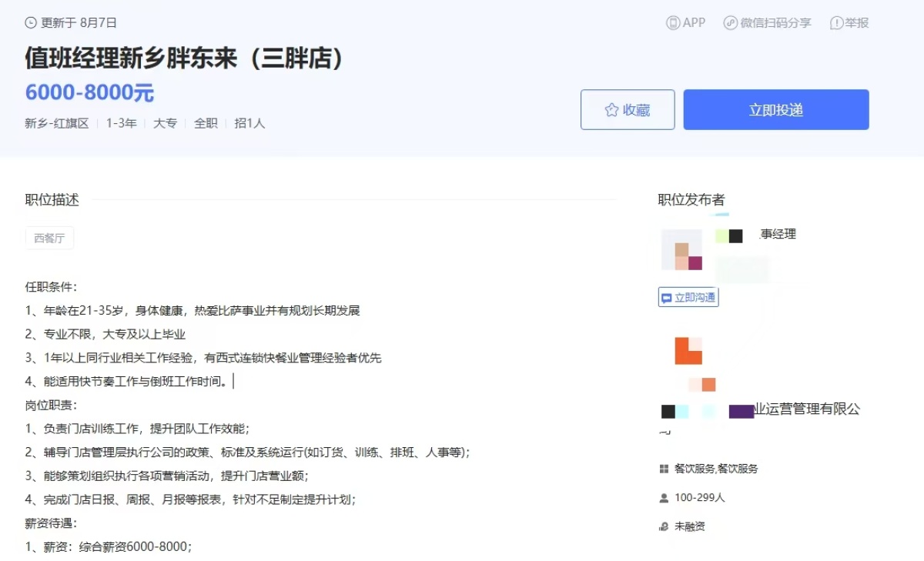The image size is (924, 561).
Task: Click the APP phone icon
Action: tap(673, 23)
